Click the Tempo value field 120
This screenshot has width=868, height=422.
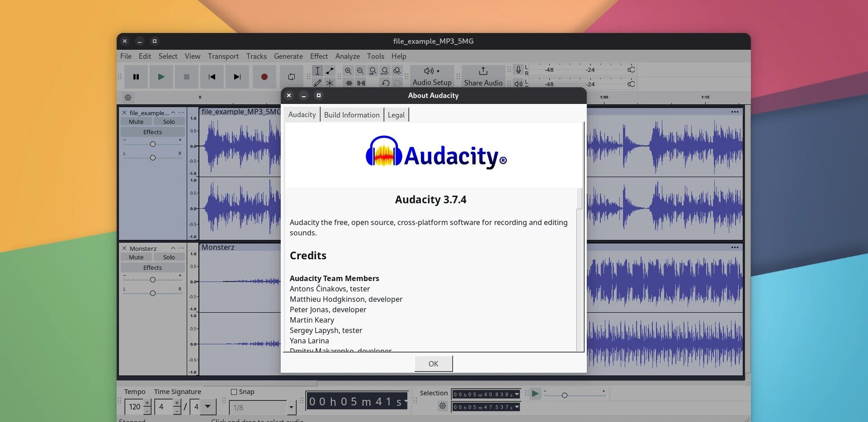(134, 407)
